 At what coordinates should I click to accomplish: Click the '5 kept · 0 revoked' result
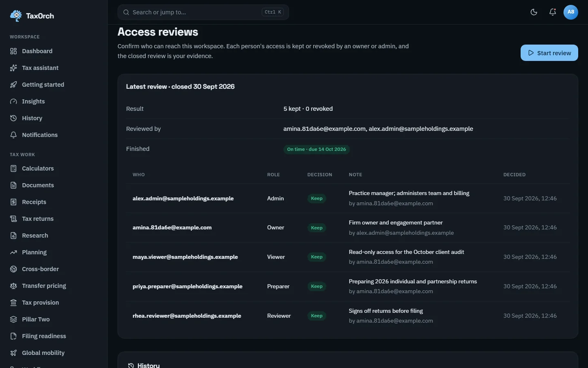tap(308, 109)
